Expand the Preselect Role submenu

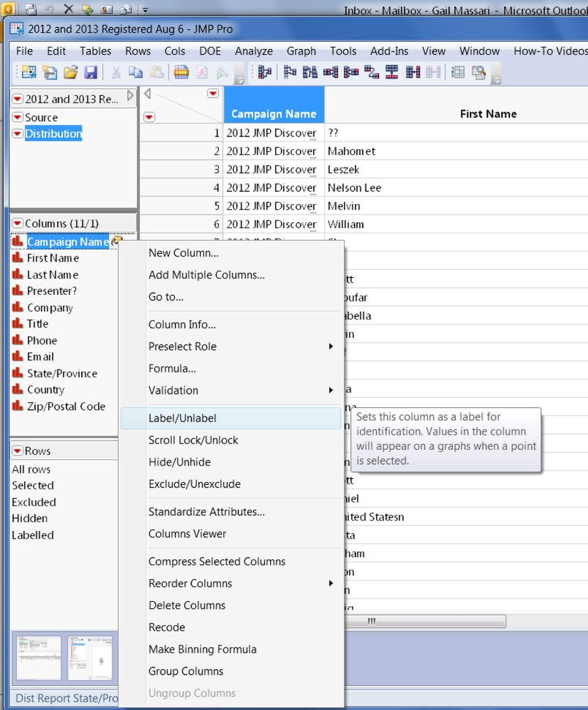[331, 346]
